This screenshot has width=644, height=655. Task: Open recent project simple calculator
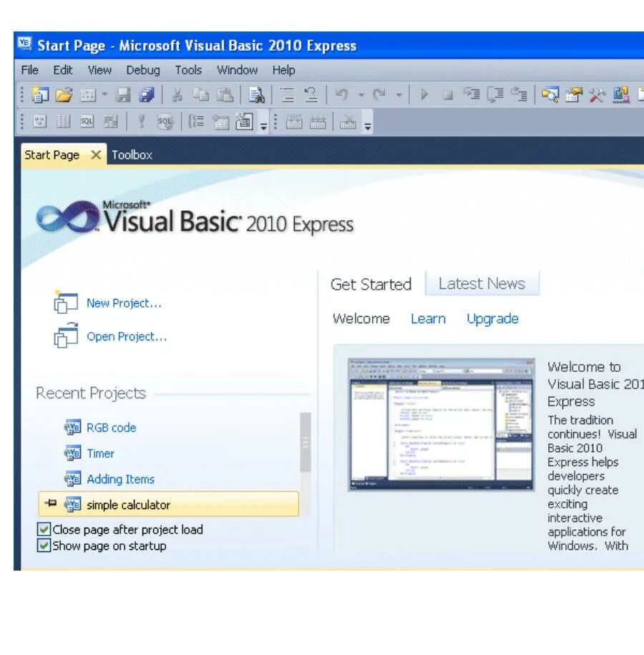(x=168, y=505)
